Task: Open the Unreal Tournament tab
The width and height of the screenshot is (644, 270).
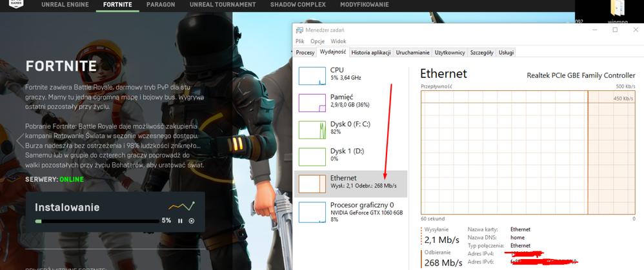Action: tap(221, 5)
